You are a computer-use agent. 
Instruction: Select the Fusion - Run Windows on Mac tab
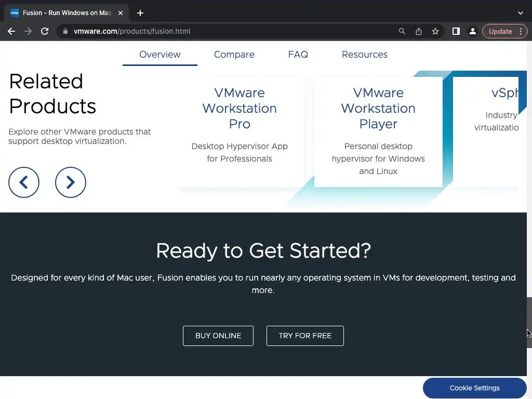tap(67, 13)
